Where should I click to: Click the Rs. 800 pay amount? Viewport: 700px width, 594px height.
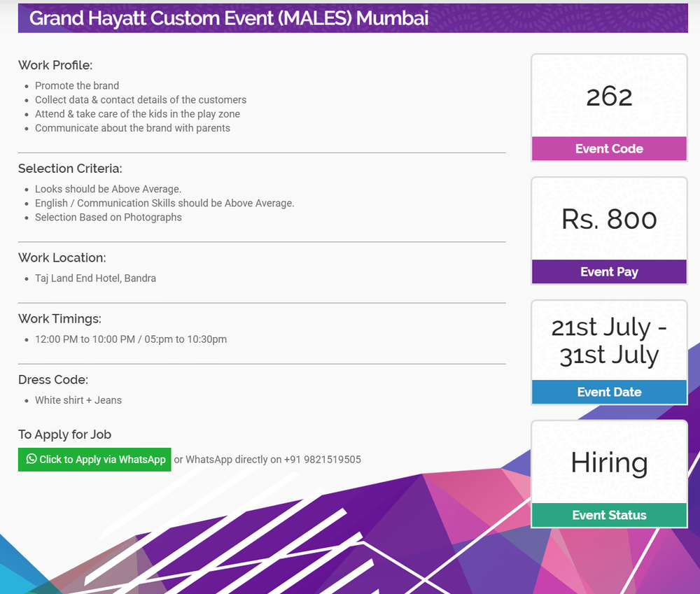[x=609, y=220]
